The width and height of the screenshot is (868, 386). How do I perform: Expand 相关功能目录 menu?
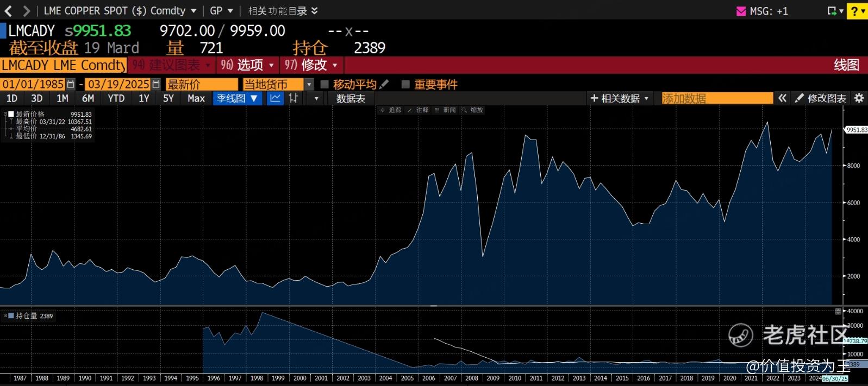coord(283,11)
